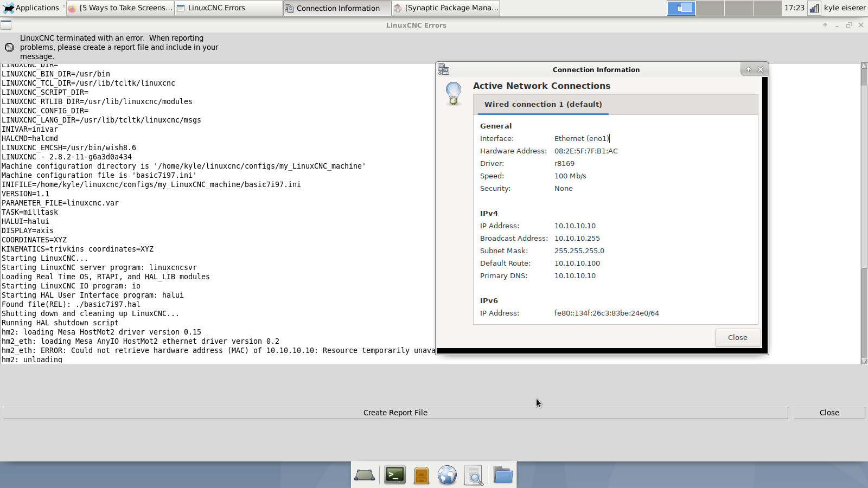Select the second workspace in pager

pyautogui.click(x=710, y=8)
